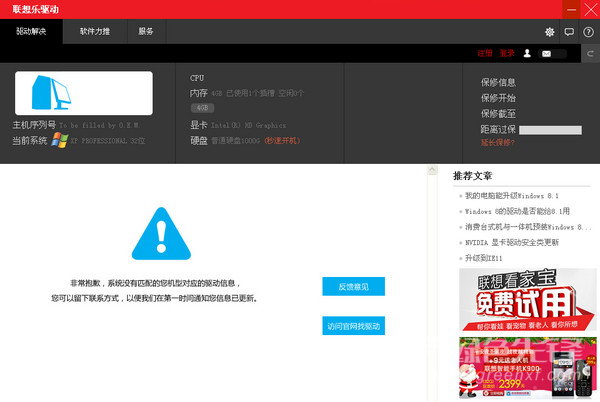This screenshot has height=402, width=600.
Task: Click the 主机序列号 text
Action: pos(34,125)
